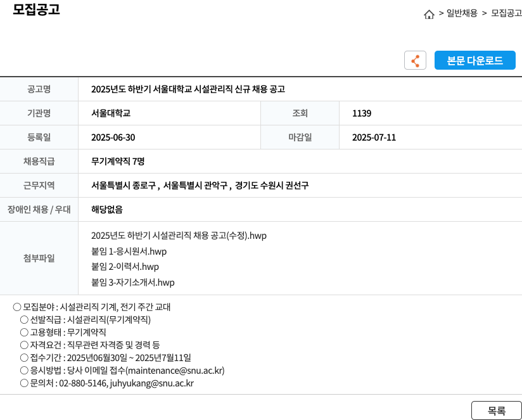The width and height of the screenshot is (522, 420).
Task: Click the 무기계약직 7명 value
Action: pyautogui.click(x=118, y=162)
